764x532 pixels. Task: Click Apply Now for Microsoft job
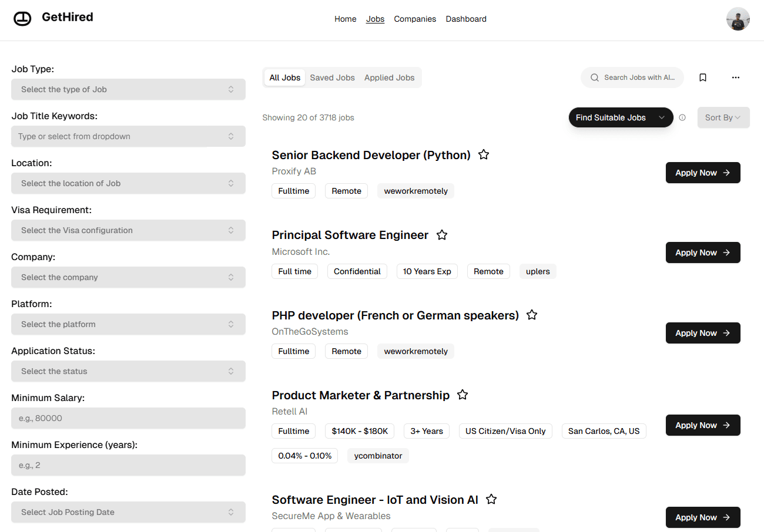(702, 252)
